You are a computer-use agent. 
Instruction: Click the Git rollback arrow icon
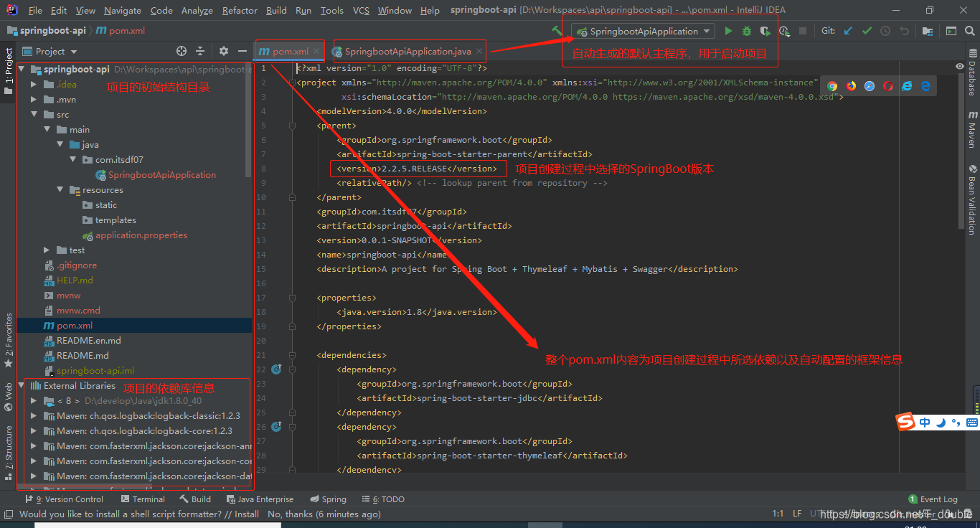click(904, 31)
